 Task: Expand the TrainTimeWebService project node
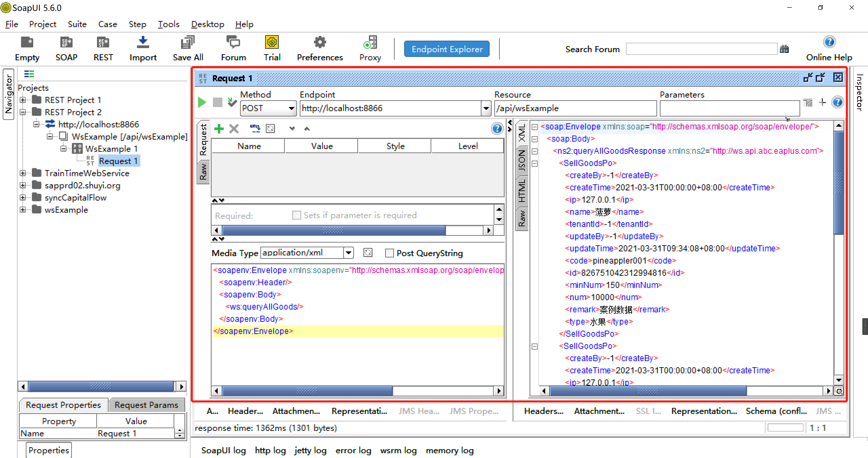click(x=23, y=173)
